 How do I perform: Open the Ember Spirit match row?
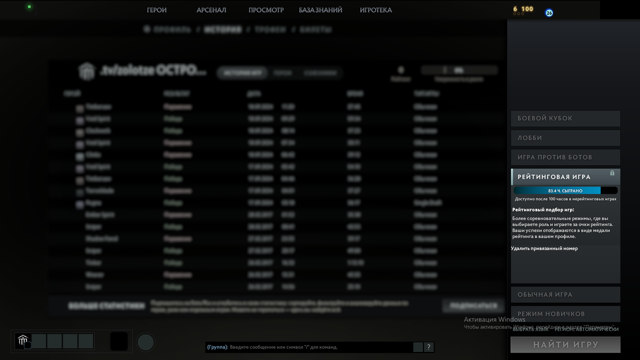[278, 215]
